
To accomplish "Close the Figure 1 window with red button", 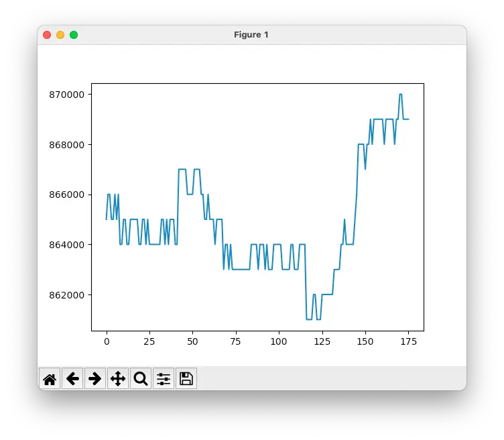I will pos(47,35).
